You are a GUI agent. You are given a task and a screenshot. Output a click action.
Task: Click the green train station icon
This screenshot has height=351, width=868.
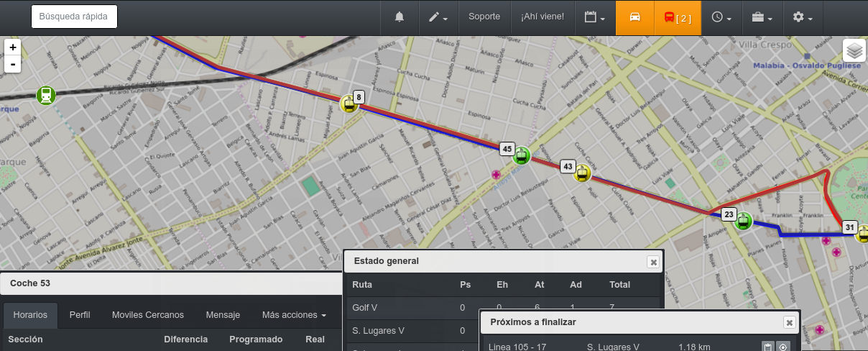[x=46, y=95]
